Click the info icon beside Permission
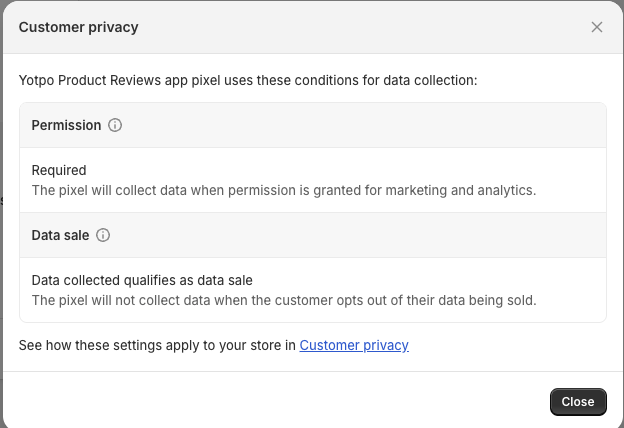 (x=115, y=125)
